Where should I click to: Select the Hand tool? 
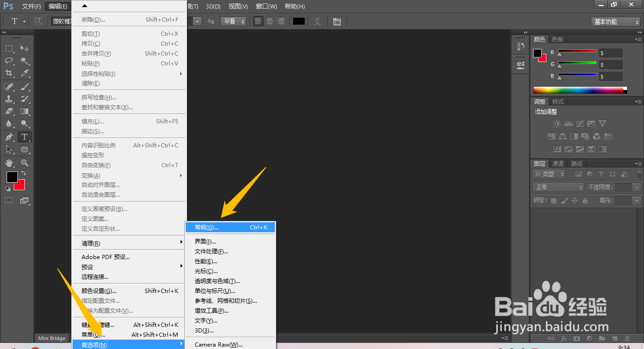coord(9,163)
